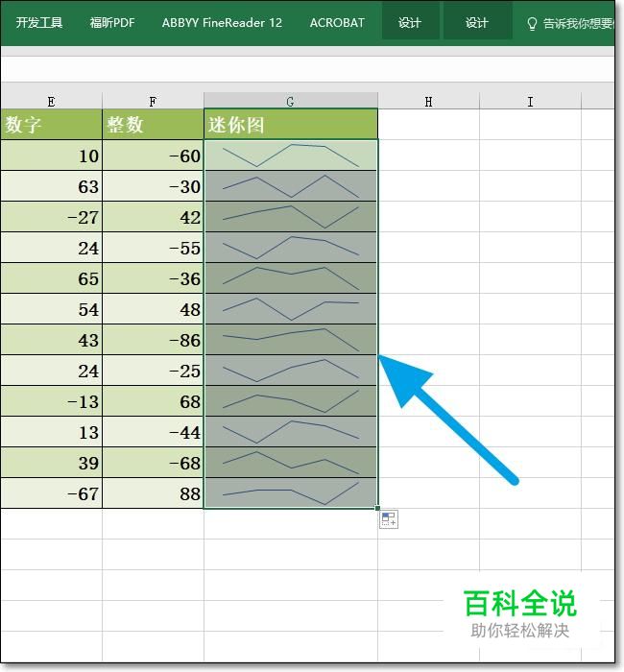This screenshot has height=672, width=624.
Task: Select the cell containing 88
Action: [153, 493]
